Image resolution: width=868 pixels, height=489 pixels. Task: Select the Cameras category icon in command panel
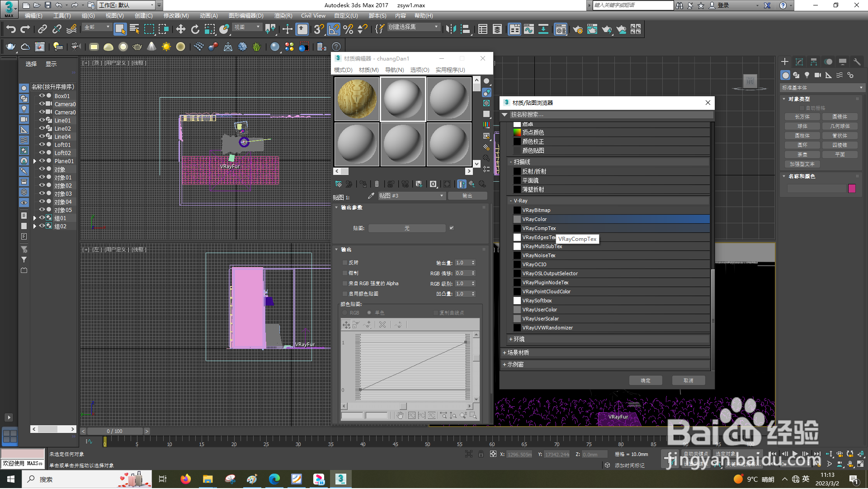(818, 75)
